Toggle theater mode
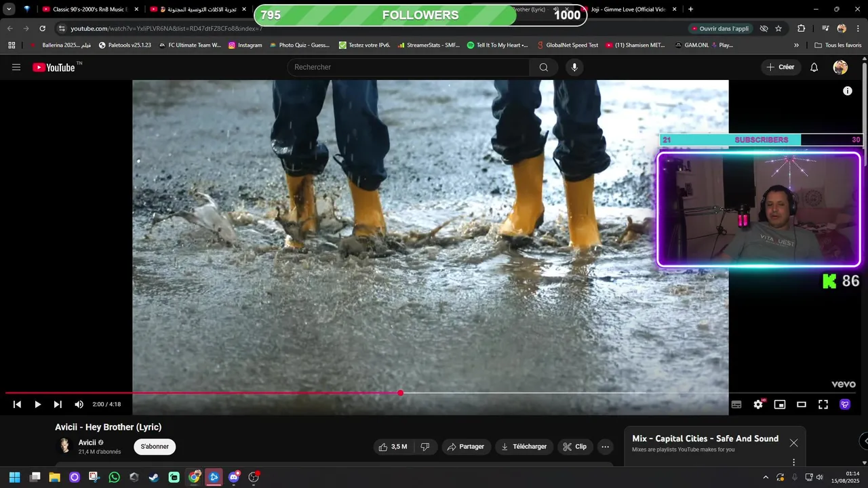Viewport: 868px width, 488px height. (802, 405)
